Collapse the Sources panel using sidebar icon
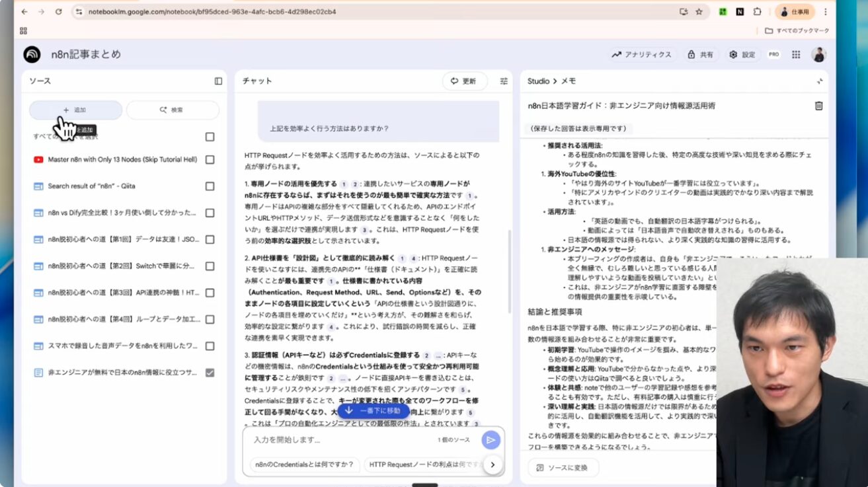868x487 pixels. coord(218,81)
